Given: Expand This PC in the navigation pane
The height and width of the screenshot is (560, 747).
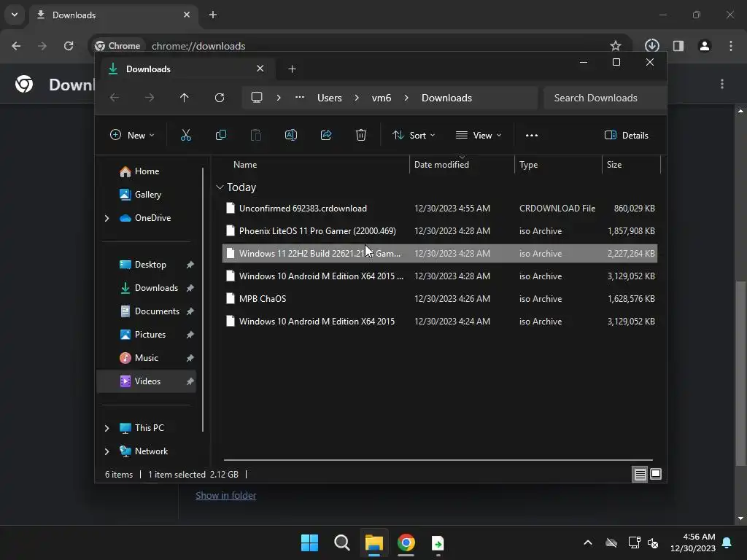Looking at the screenshot, I should (x=107, y=428).
